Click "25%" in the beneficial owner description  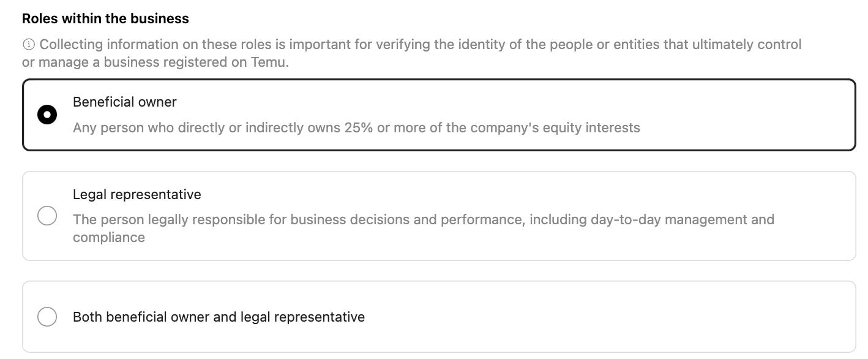358,127
